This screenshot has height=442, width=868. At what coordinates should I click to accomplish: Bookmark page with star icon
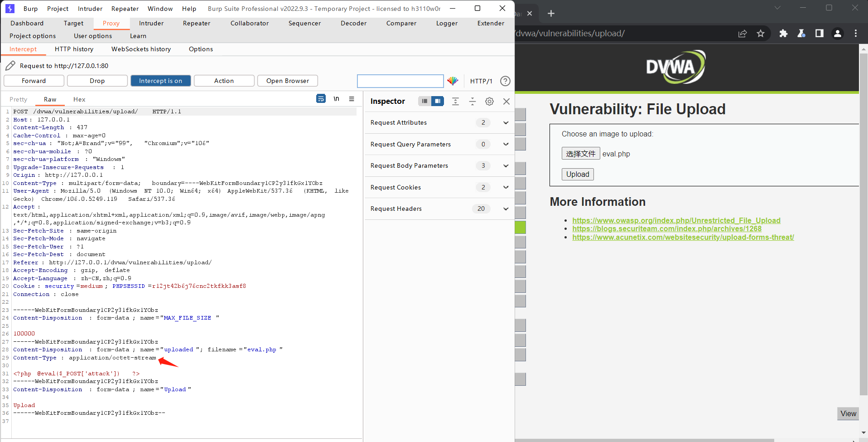(x=761, y=34)
